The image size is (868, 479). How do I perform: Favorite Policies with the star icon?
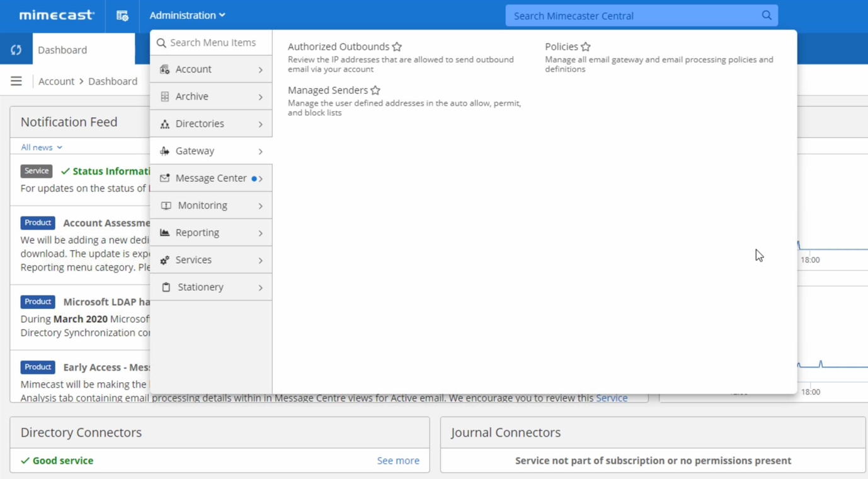tap(586, 47)
